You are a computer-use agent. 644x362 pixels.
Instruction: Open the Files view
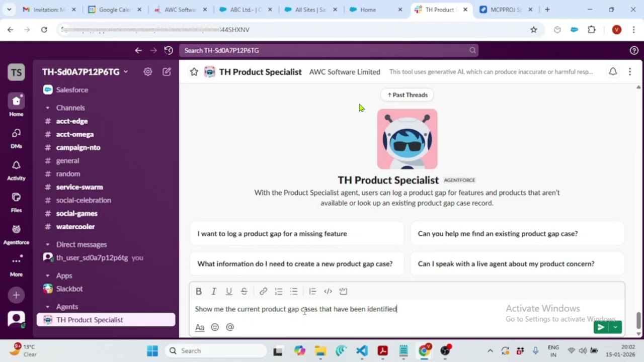16,202
